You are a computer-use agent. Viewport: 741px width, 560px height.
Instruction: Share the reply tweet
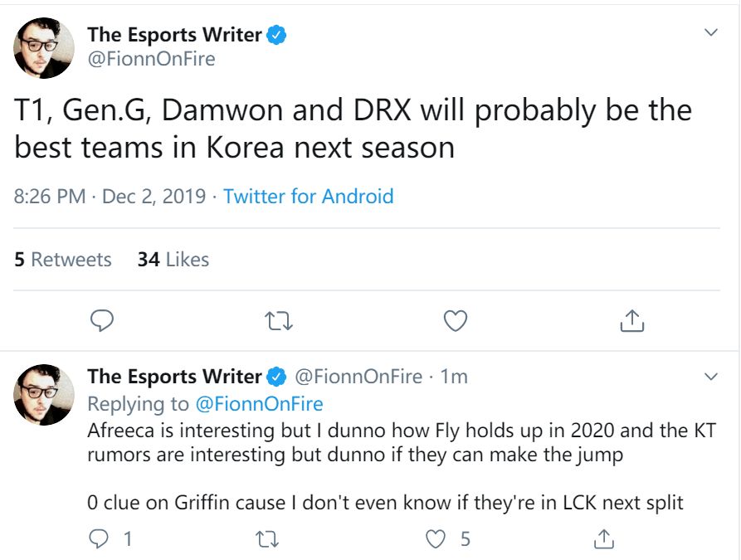602,538
